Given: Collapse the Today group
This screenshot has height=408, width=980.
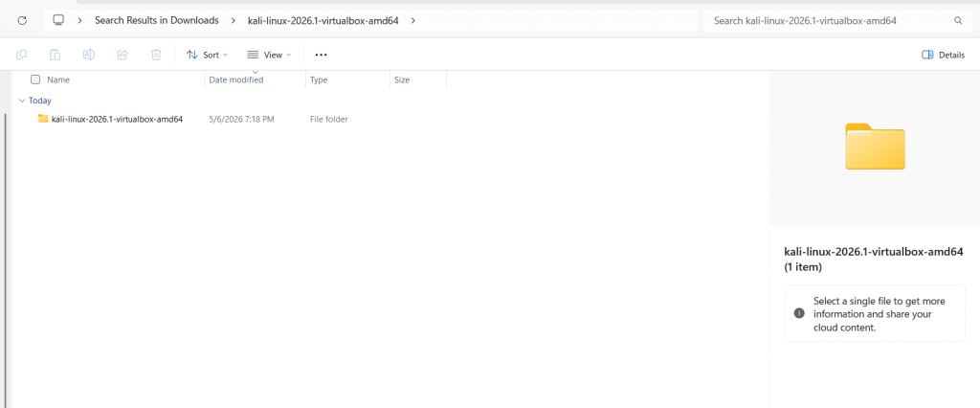Looking at the screenshot, I should click(x=22, y=101).
